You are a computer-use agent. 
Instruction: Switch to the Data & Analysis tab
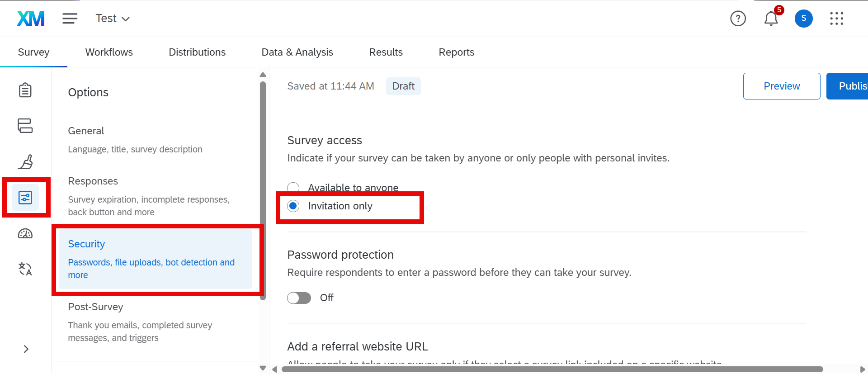297,52
